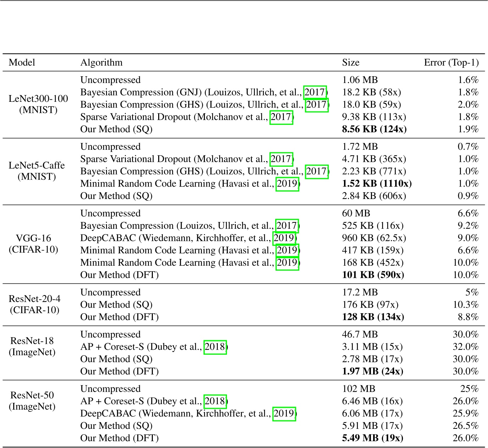Click the Error (Top-1) column header
Screen dimensions: 488x448
click(x=451, y=63)
